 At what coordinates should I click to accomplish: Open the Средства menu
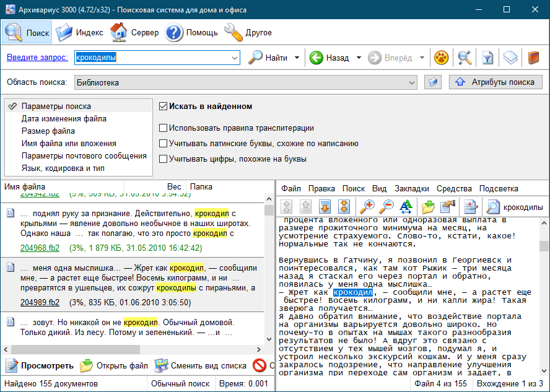tap(454, 189)
